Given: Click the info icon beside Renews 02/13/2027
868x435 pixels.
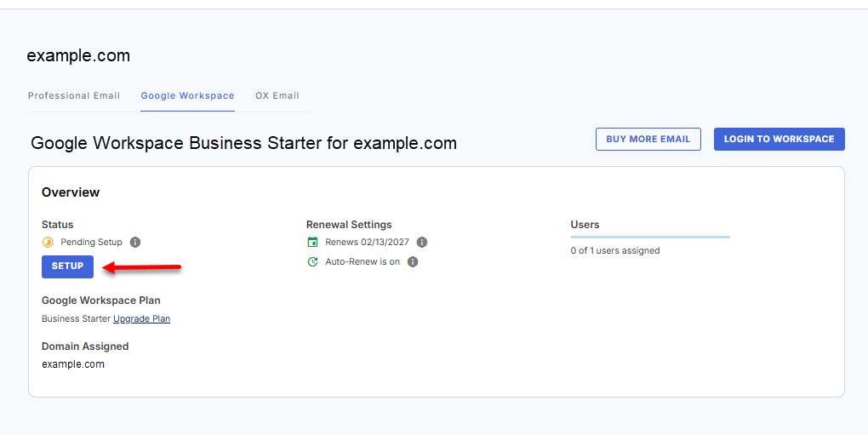Looking at the screenshot, I should point(422,243).
